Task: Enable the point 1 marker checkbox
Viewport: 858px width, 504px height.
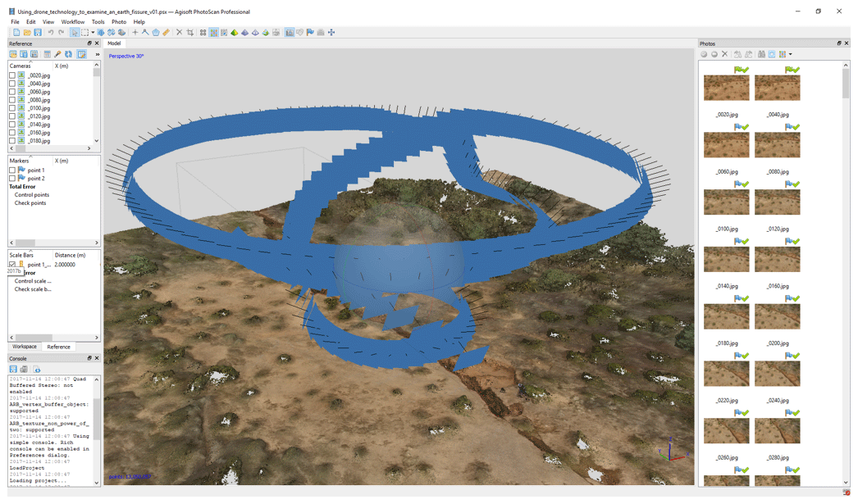Action: point(12,170)
